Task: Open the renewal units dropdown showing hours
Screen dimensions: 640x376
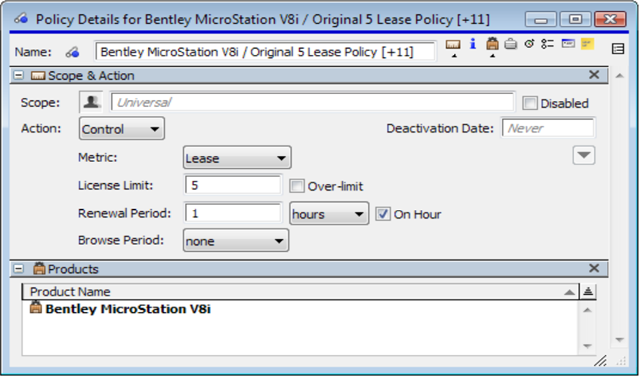Action: pos(329,214)
